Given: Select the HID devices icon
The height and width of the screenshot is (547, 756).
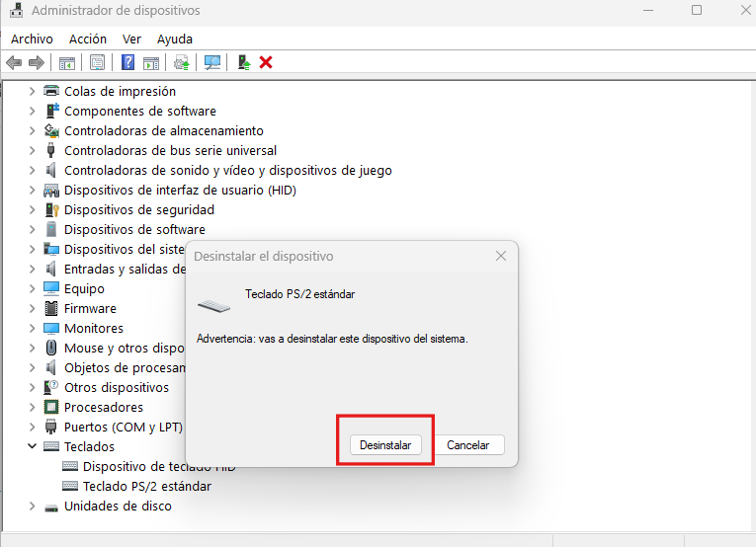Looking at the screenshot, I should point(51,191).
